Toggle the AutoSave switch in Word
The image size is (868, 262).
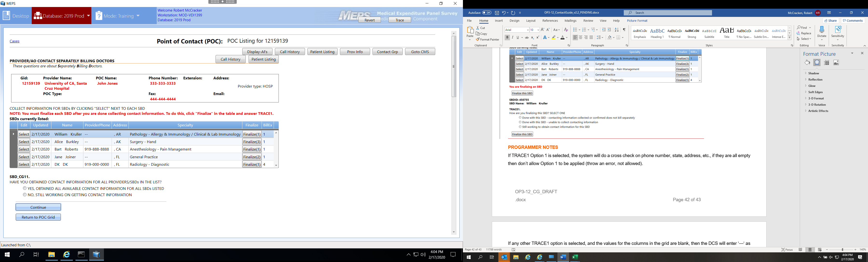pyautogui.click(x=487, y=13)
